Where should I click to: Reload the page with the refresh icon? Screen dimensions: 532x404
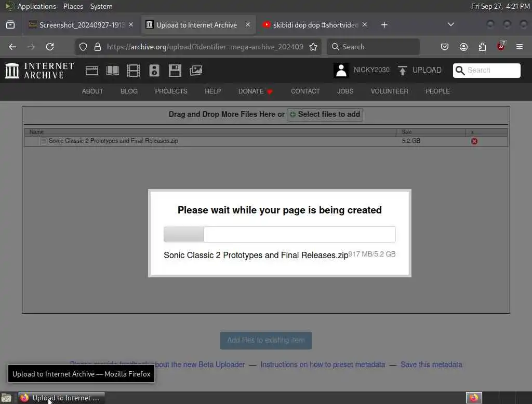point(50,47)
